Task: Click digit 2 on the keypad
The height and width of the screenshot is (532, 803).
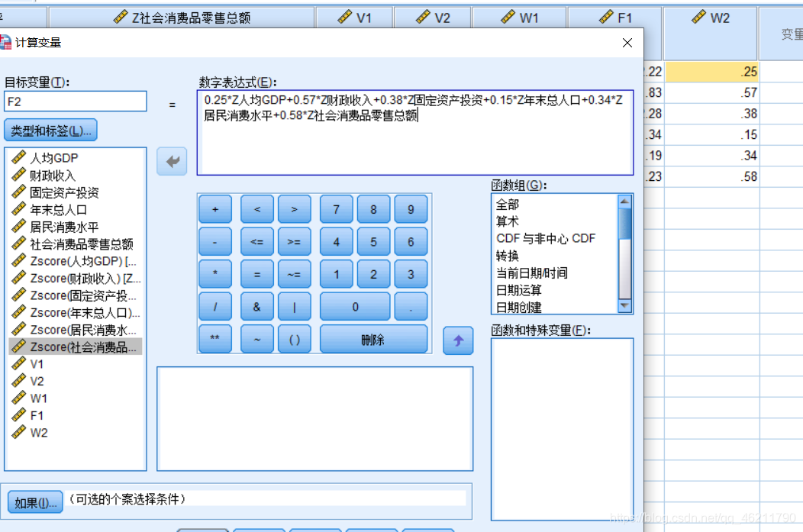Action: [x=373, y=274]
